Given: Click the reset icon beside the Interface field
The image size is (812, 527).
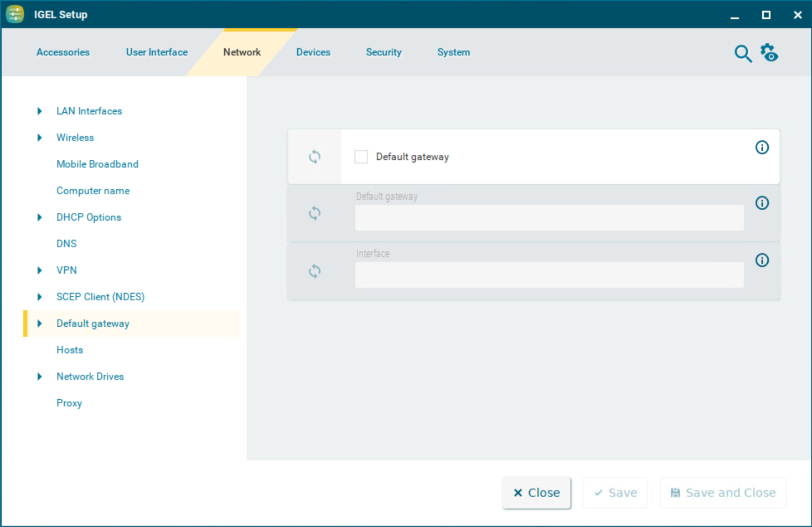Looking at the screenshot, I should tap(314, 271).
